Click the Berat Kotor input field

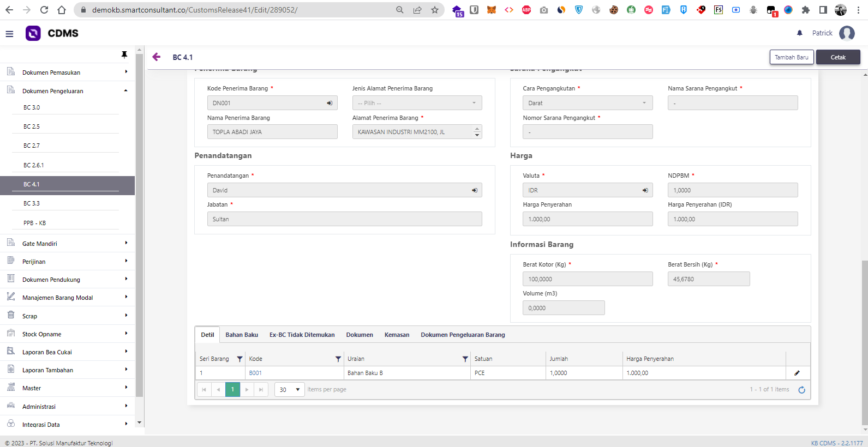587,279
